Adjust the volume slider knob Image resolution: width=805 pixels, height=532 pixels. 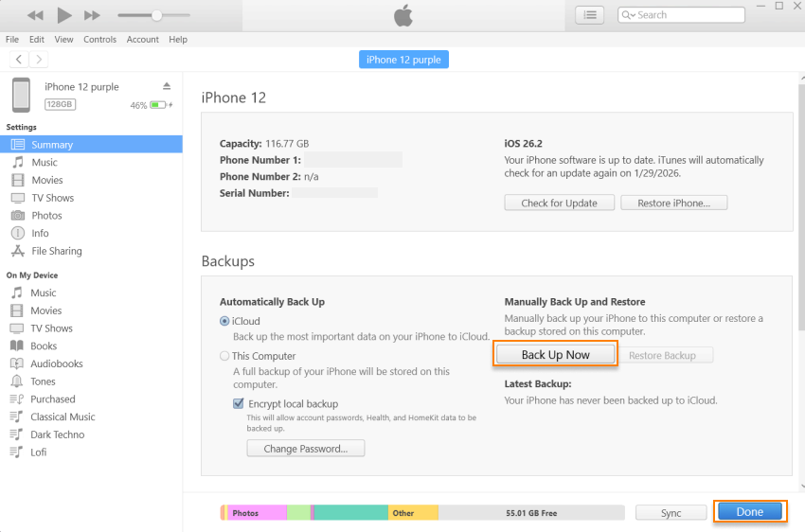click(x=156, y=15)
